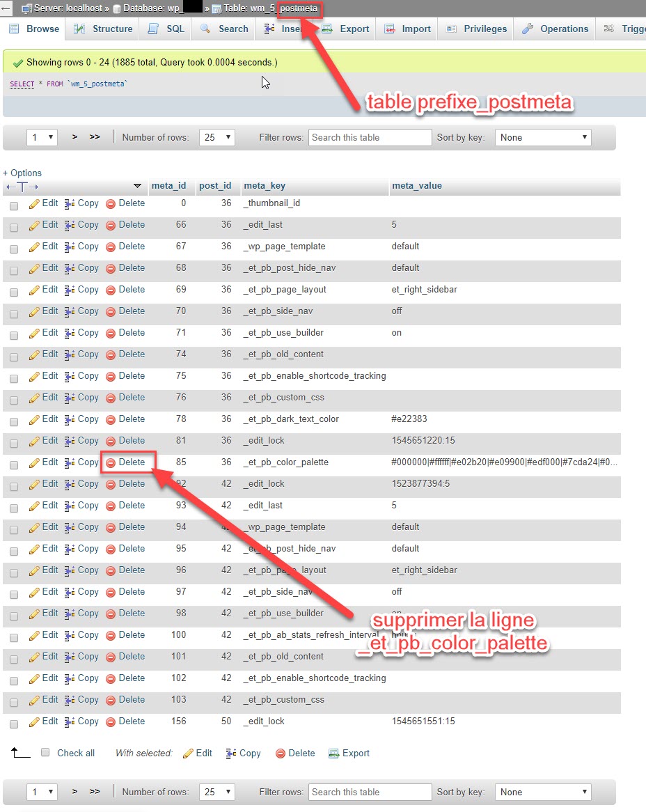Sort table by meta_key column header
Viewport: 646px width, 812px height.
265,186
